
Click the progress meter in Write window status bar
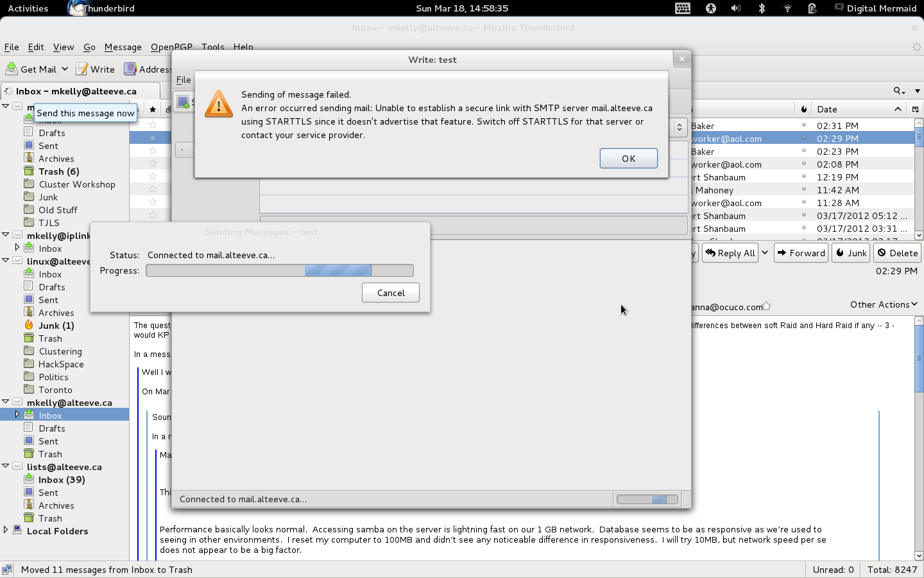[647, 499]
